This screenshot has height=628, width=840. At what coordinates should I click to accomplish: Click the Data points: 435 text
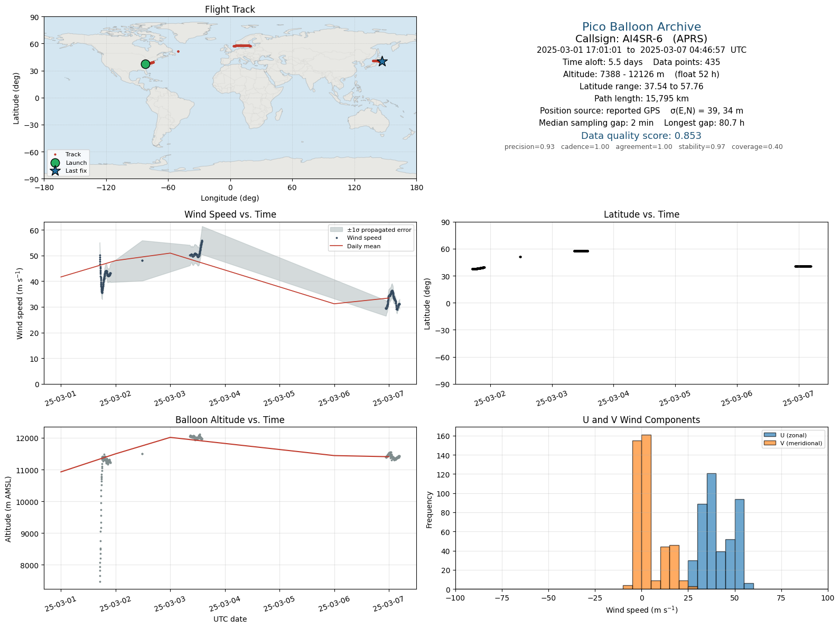pyautogui.click(x=687, y=62)
